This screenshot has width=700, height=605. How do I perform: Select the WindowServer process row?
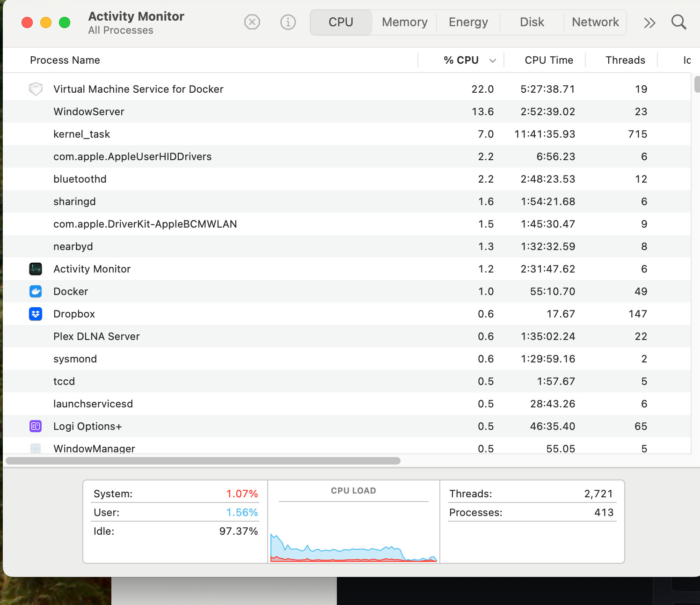[x=347, y=111]
